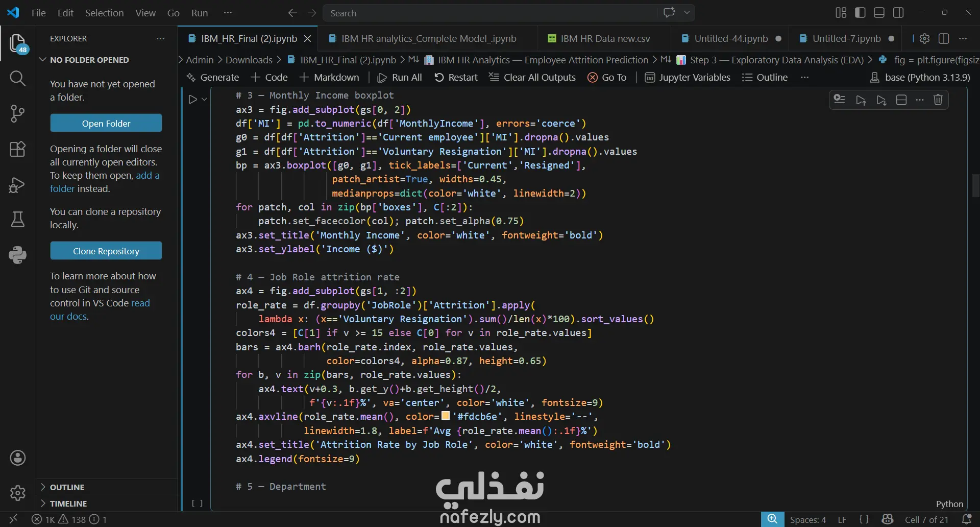Open Customize Layout from title bar

[841, 13]
